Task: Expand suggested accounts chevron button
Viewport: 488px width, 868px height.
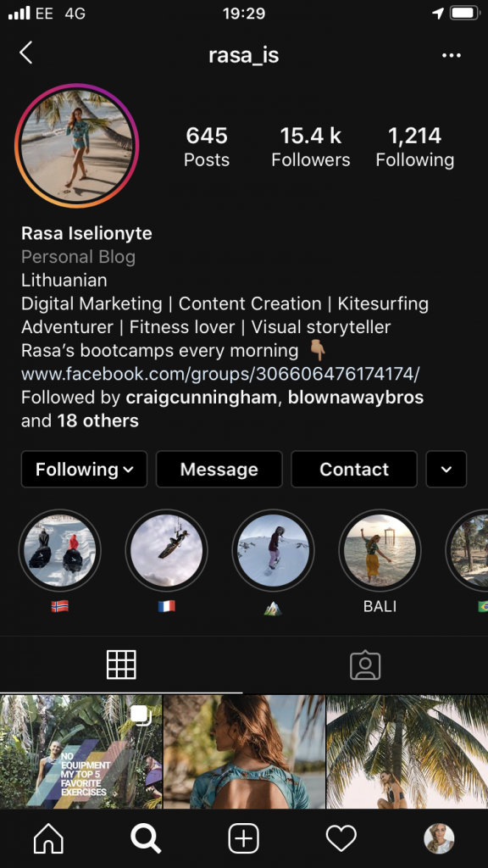Action: coord(446,470)
